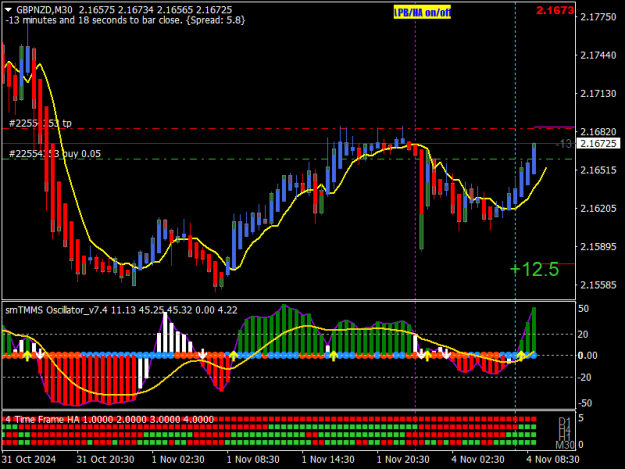Click price scale value 2.15895
The image size is (625, 469).
[x=598, y=247]
